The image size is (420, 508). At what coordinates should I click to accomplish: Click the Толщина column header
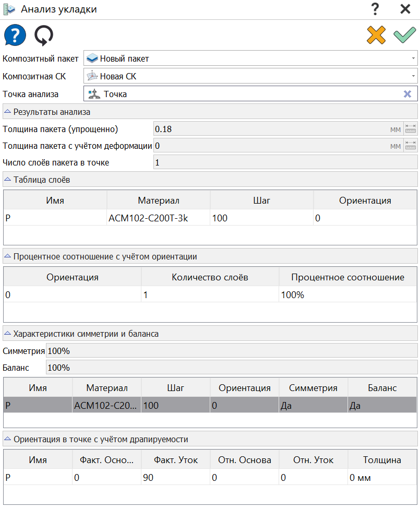[x=382, y=460]
